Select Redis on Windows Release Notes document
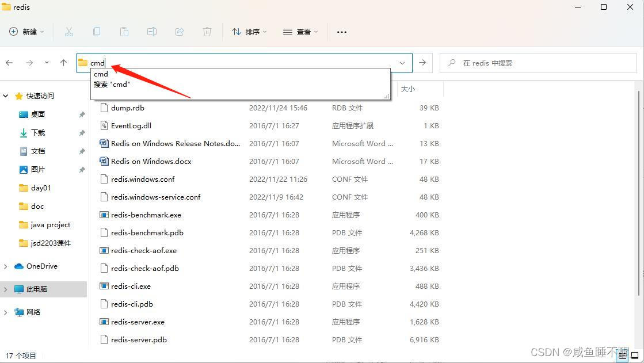This screenshot has height=363, width=644. (176, 144)
